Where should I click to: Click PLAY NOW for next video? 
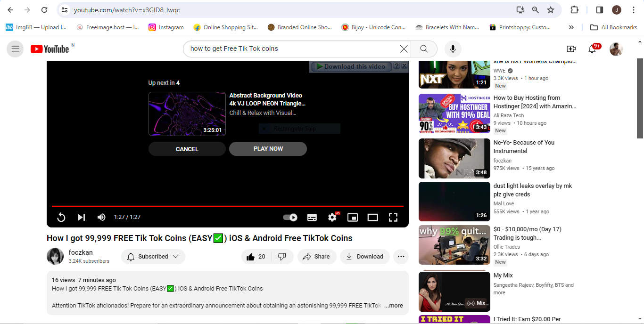pyautogui.click(x=268, y=149)
